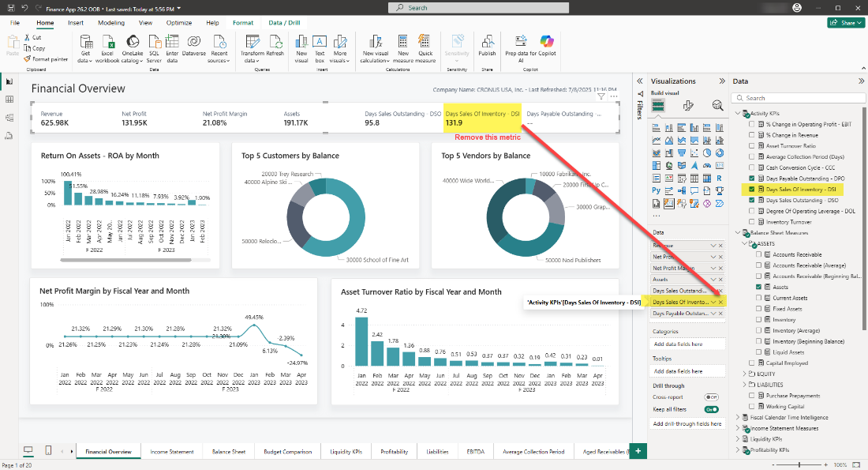868x470 pixels.
Task: Switch to Table view in left sidebar
Action: [9, 100]
